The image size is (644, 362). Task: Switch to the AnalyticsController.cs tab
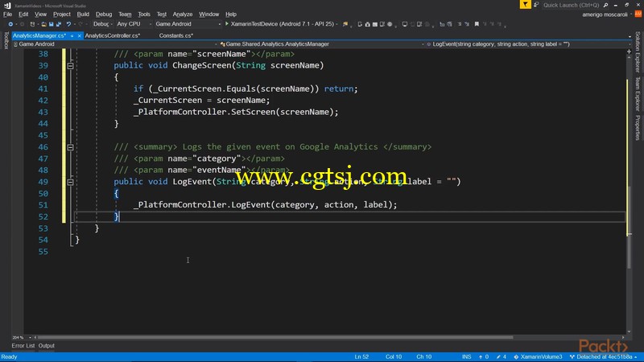coord(113,35)
